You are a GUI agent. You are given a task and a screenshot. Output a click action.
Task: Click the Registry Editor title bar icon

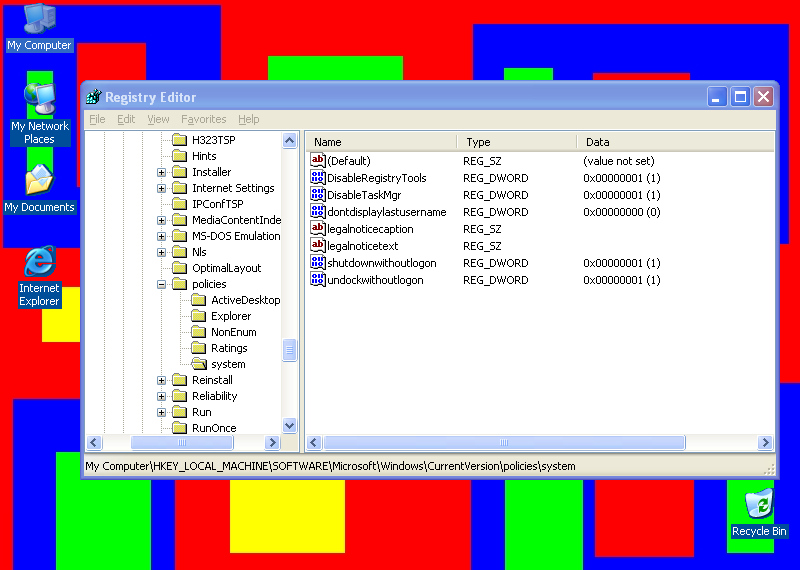[x=94, y=96]
